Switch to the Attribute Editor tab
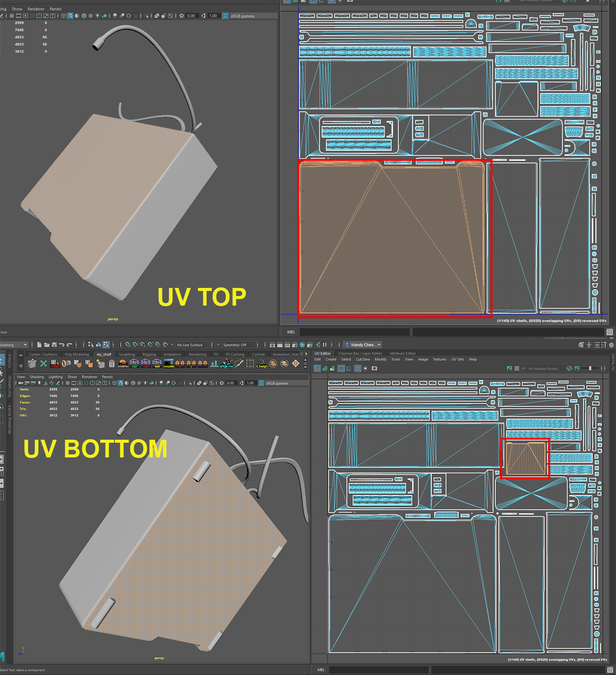The image size is (616, 675). pos(403,354)
